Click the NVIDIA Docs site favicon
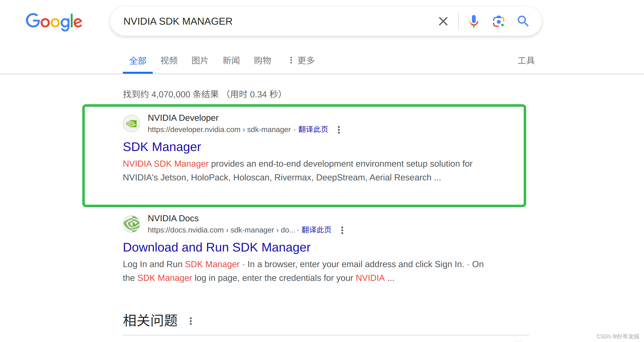Image resolution: width=644 pixels, height=342 pixels. click(132, 224)
